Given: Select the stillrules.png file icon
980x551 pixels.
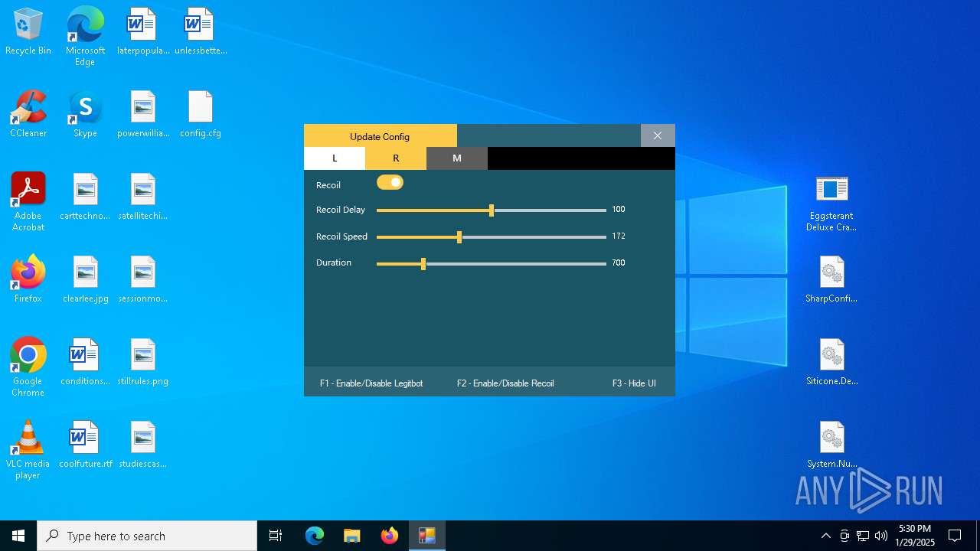Looking at the screenshot, I should coord(143,363).
